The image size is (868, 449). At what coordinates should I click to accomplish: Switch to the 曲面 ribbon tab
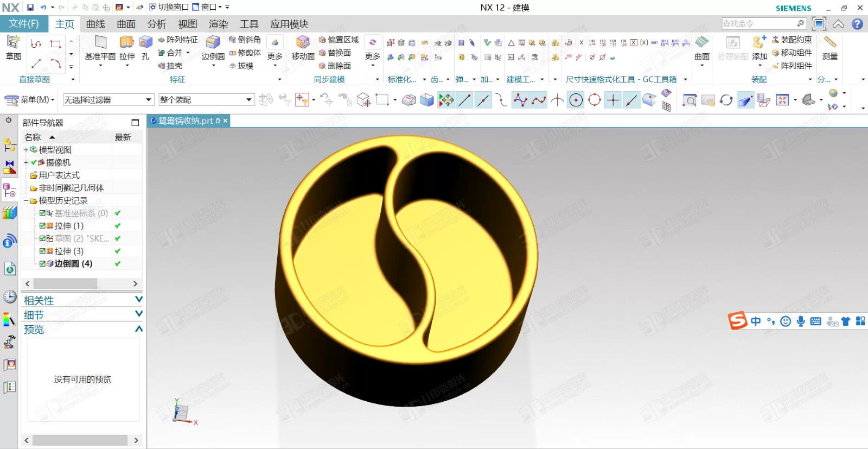[x=126, y=24]
